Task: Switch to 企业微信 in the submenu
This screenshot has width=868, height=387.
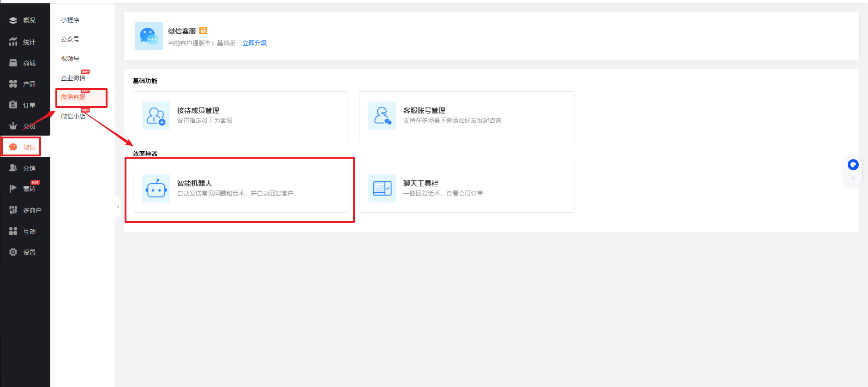Action: [x=73, y=78]
